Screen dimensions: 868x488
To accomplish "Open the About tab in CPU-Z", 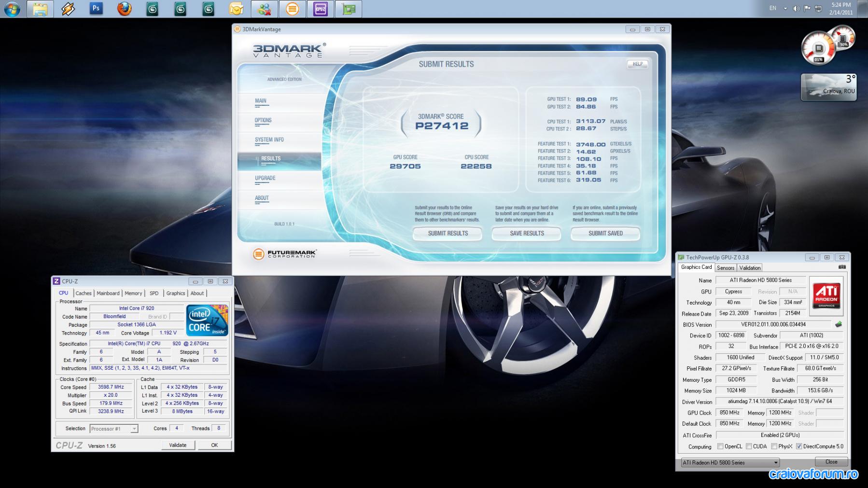I will tap(197, 293).
